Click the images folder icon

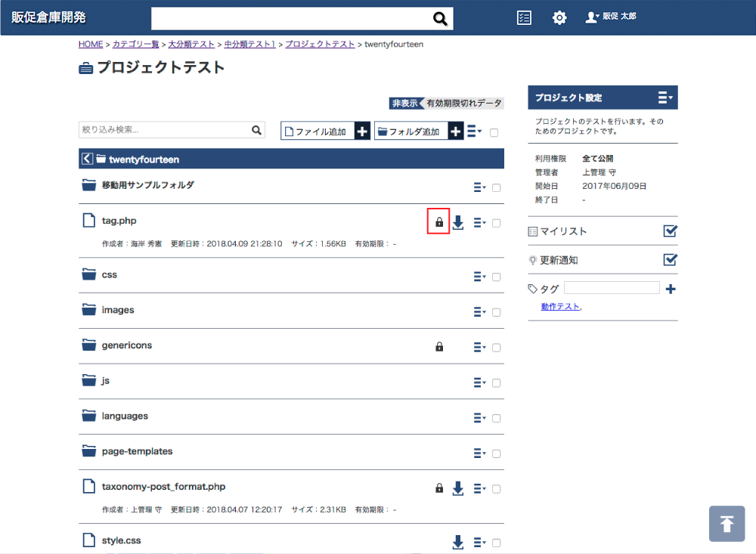[88, 310]
